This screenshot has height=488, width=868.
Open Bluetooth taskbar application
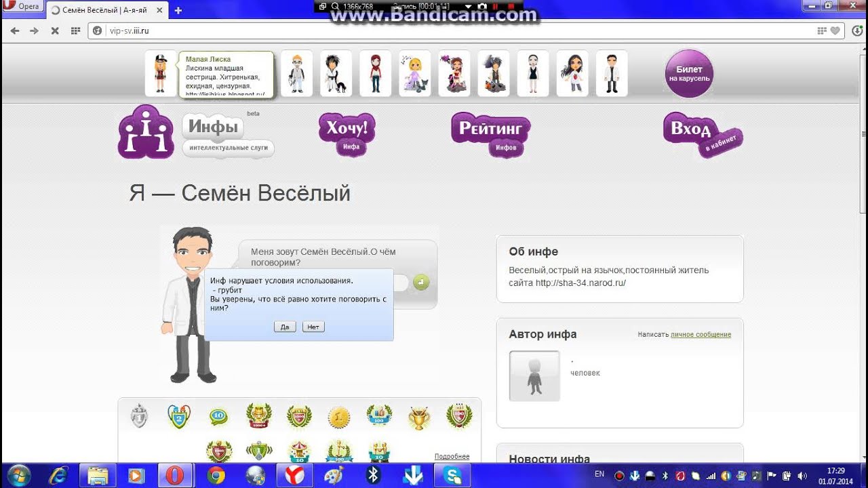coord(373,476)
